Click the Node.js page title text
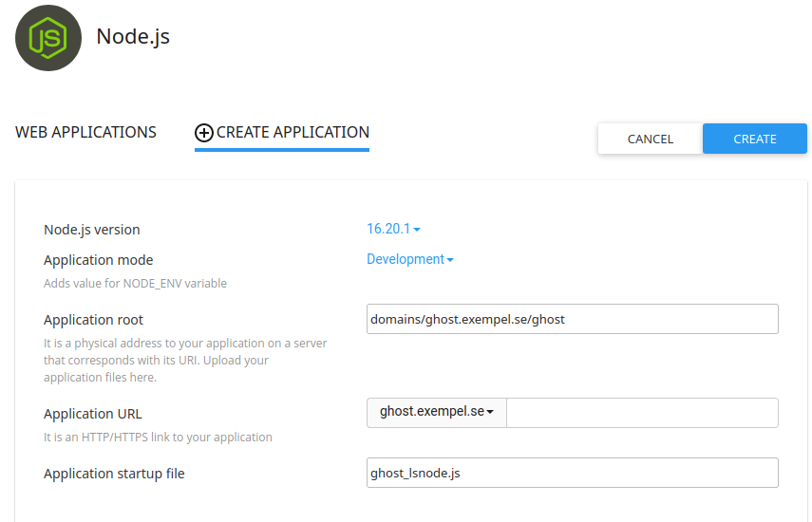The height and width of the screenshot is (522, 812). pos(133,37)
